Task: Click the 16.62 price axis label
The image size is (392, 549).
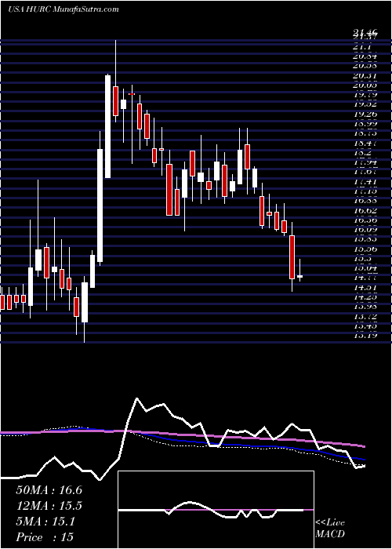Action: click(x=364, y=211)
